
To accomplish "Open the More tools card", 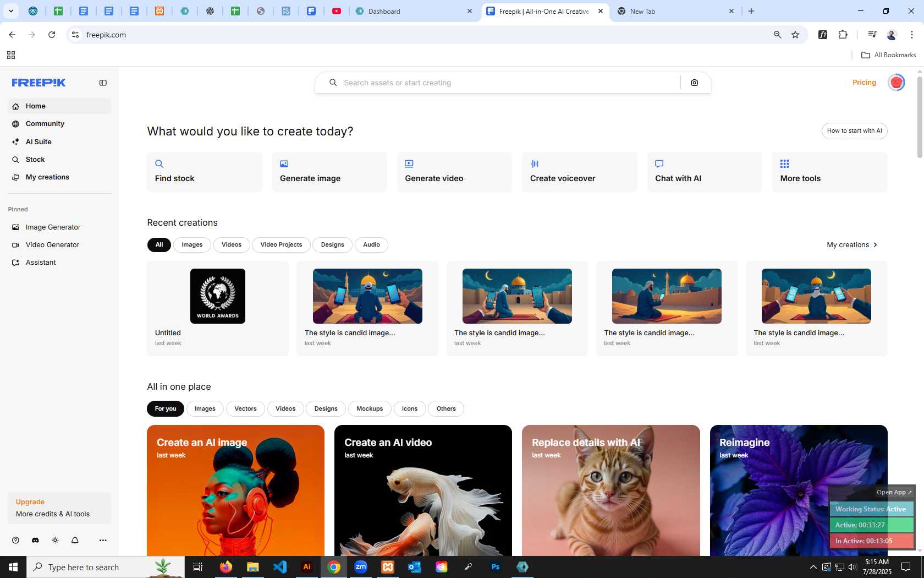I will 830,172.
